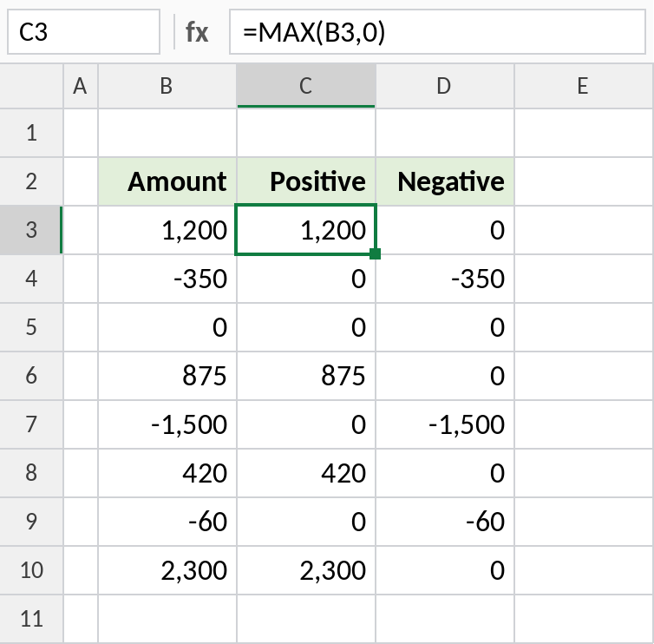
Task: Click the Name Box showing C3
Action: click(83, 32)
